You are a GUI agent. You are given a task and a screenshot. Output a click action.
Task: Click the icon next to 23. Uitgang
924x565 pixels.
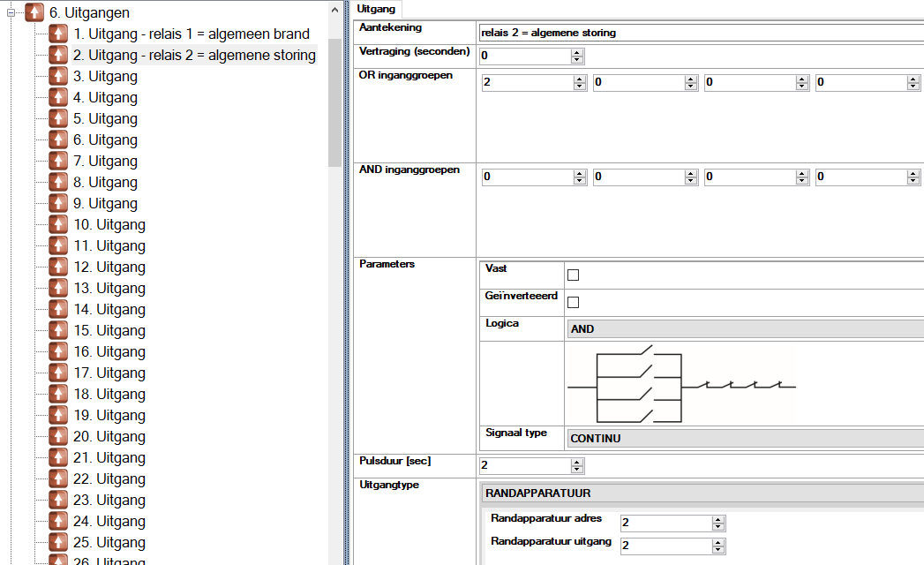pyautogui.click(x=58, y=501)
